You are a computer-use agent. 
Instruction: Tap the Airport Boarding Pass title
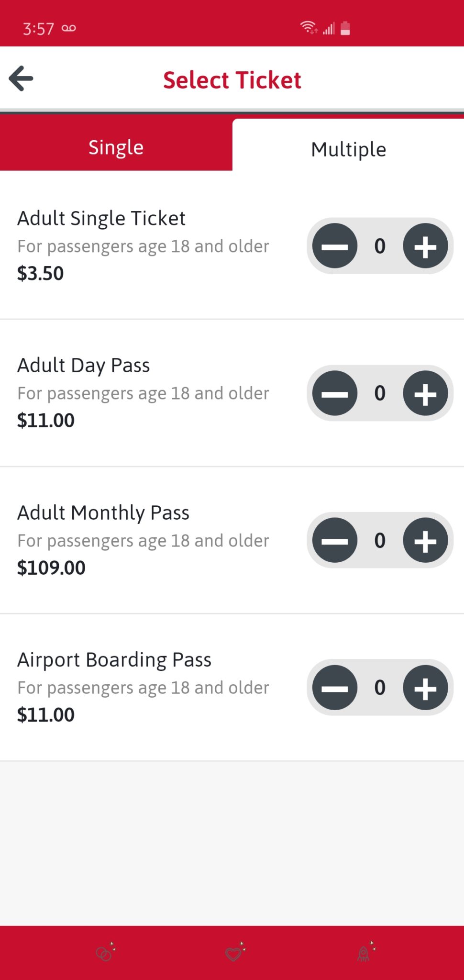[114, 660]
